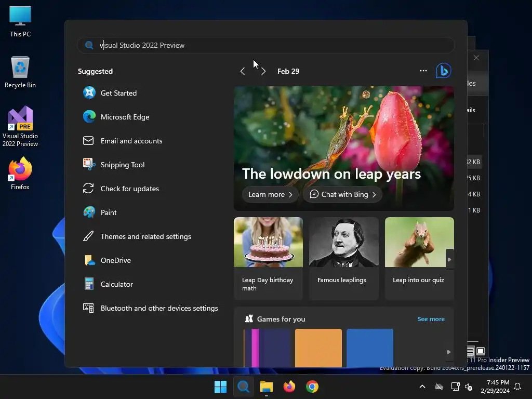Switch background window to details view icon
The height and width of the screenshot is (399, 532).
(x=470, y=351)
